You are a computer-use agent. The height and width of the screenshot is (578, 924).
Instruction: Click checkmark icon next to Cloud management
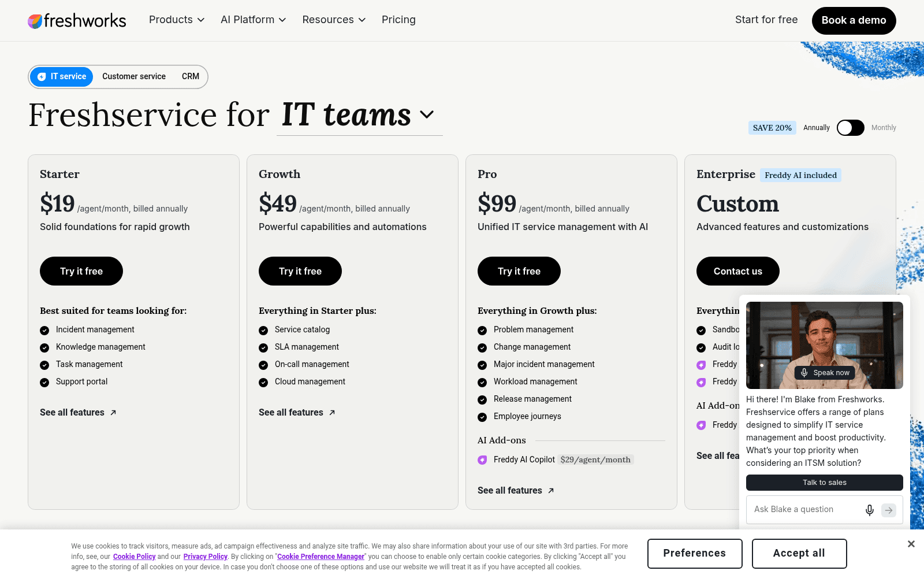pyautogui.click(x=263, y=383)
